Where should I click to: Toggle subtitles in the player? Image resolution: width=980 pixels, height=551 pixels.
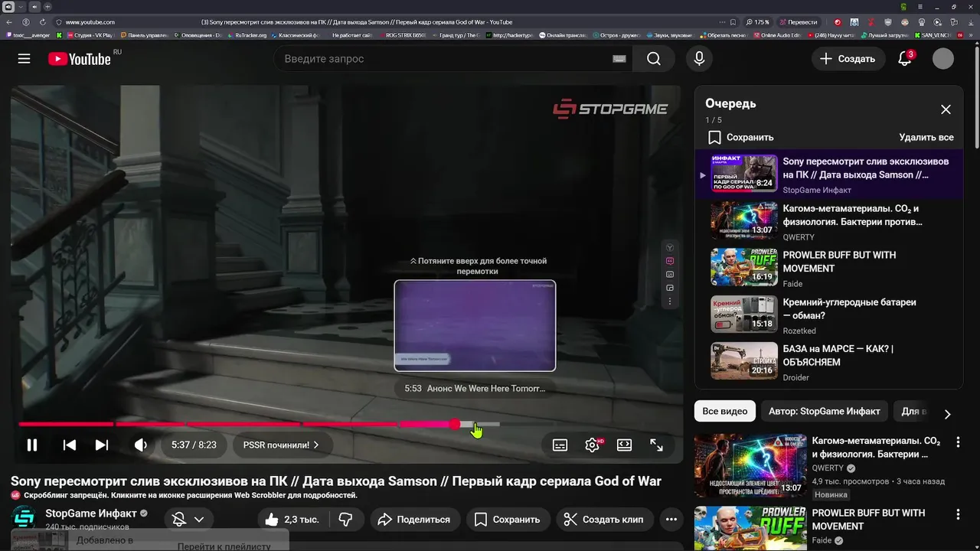pyautogui.click(x=560, y=445)
